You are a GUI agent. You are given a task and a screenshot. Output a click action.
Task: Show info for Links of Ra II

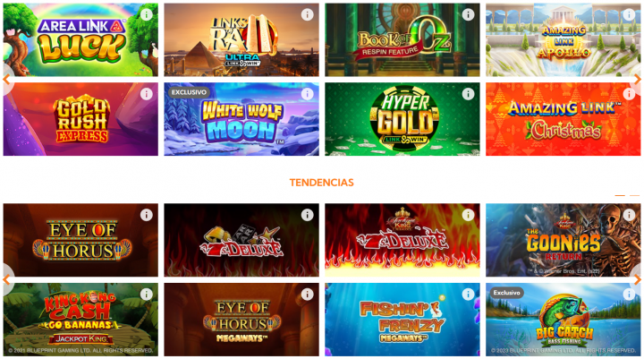tap(307, 15)
